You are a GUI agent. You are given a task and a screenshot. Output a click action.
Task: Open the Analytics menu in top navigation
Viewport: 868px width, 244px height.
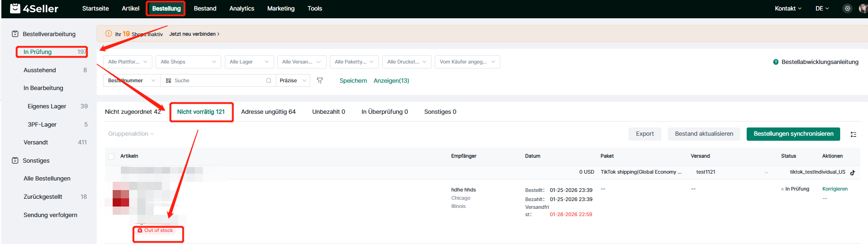click(x=241, y=8)
